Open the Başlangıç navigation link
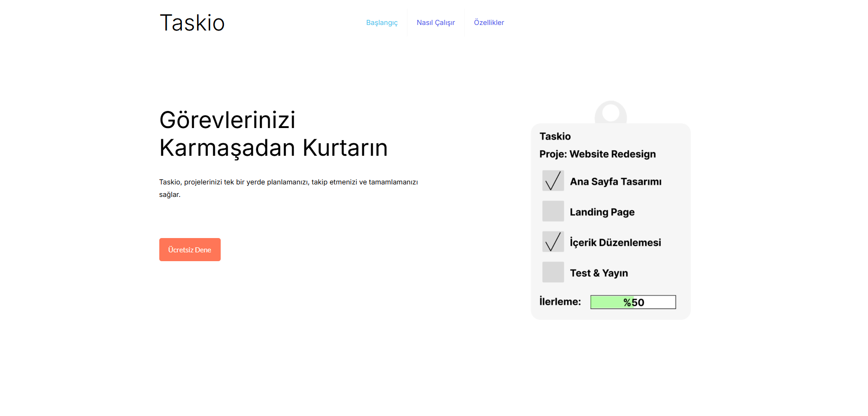Image resolution: width=868 pixels, height=416 pixels. [x=382, y=23]
